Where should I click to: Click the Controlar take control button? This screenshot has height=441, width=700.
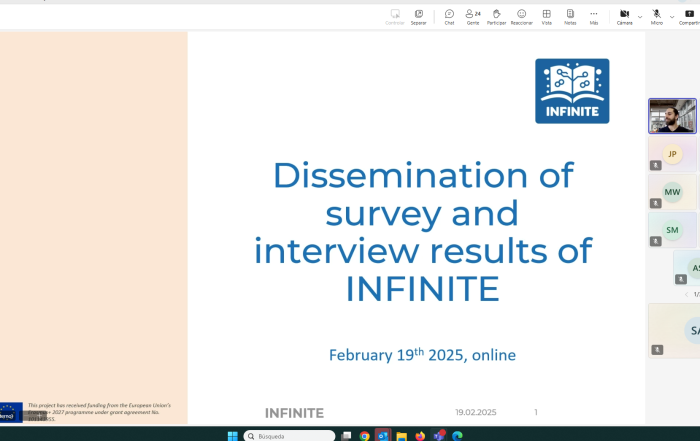[395, 16]
